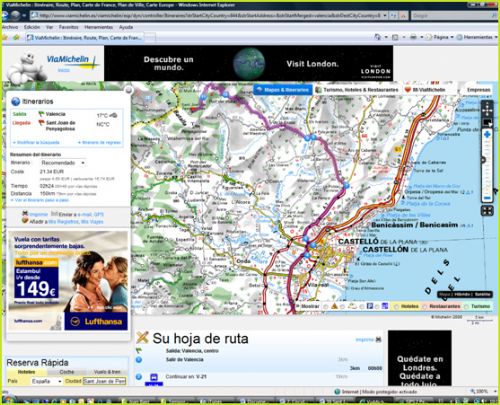Click the Print icon in IE command bar
Image resolution: width=500 pixels, height=405 pixels.
[413, 37]
